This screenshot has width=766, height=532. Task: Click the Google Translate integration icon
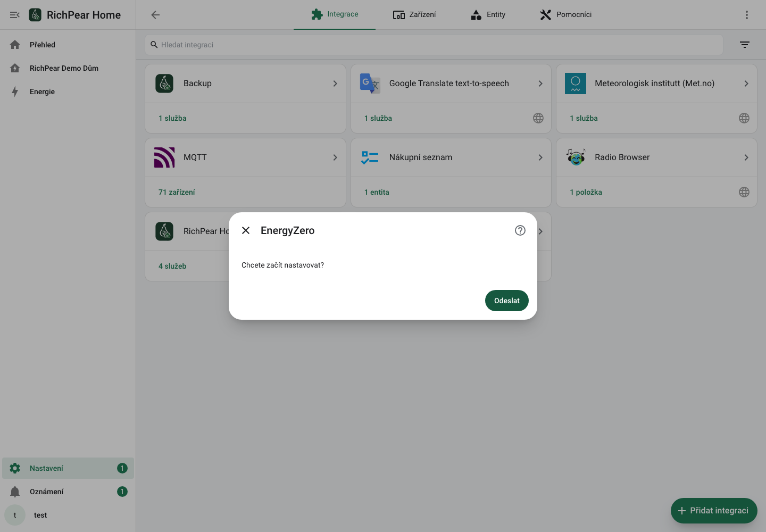pyautogui.click(x=370, y=84)
